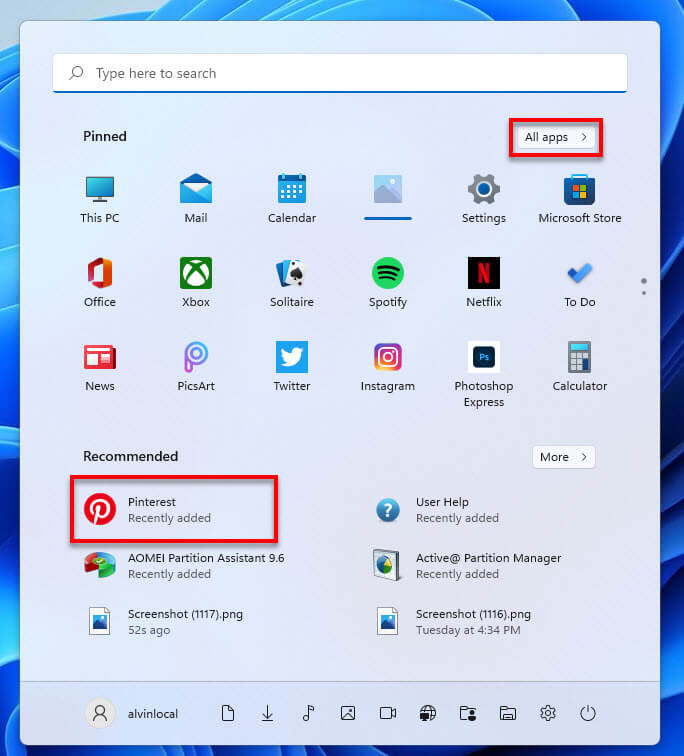The image size is (684, 756).
Task: Open the alvinlocal user account menu
Action: [132, 713]
